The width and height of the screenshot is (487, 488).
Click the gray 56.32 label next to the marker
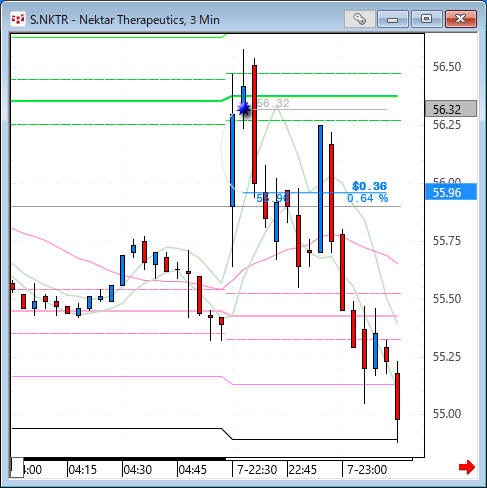click(x=273, y=103)
